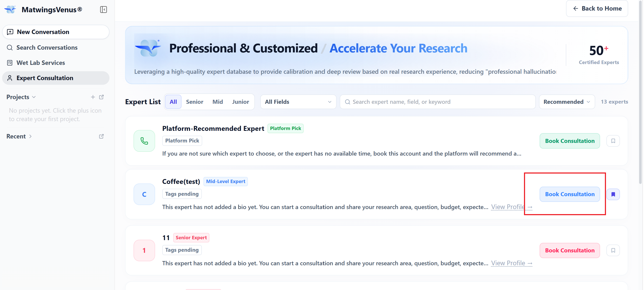Click the green phone avatar icon
Viewport: 644px width, 290px height.
pos(144,141)
